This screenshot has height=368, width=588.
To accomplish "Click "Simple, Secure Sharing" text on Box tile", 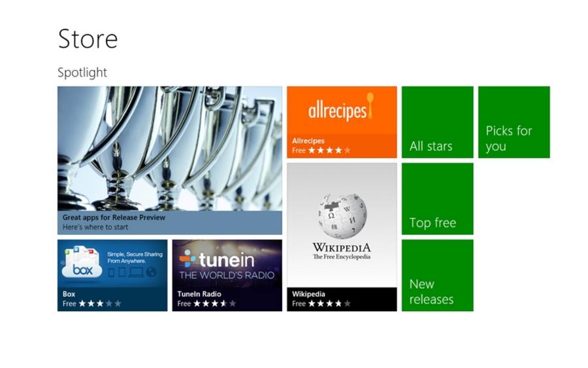I will coord(135,254).
